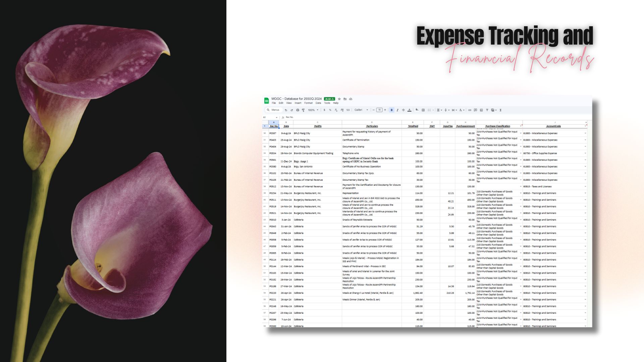The image size is (644, 362).
Task: Open horizontal align dropdown
Action: click(439, 110)
